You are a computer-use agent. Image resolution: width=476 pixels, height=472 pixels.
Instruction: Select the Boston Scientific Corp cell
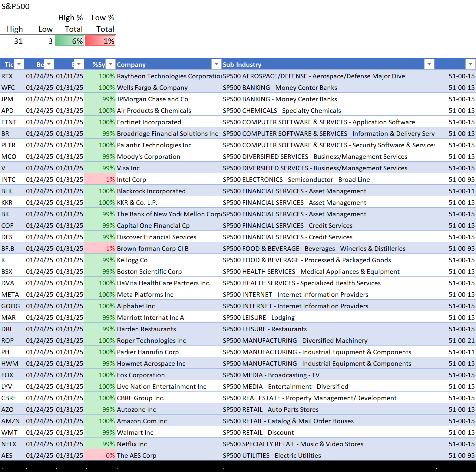(x=169, y=271)
